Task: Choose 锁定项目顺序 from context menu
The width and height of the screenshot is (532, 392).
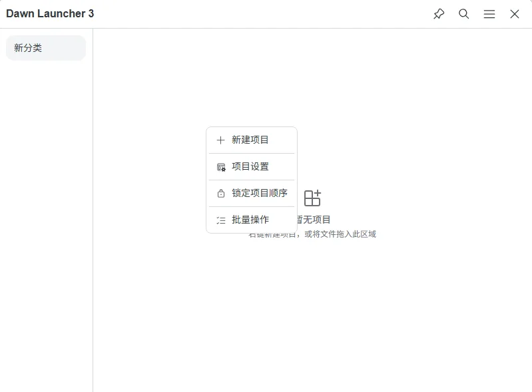Action: pyautogui.click(x=252, y=193)
